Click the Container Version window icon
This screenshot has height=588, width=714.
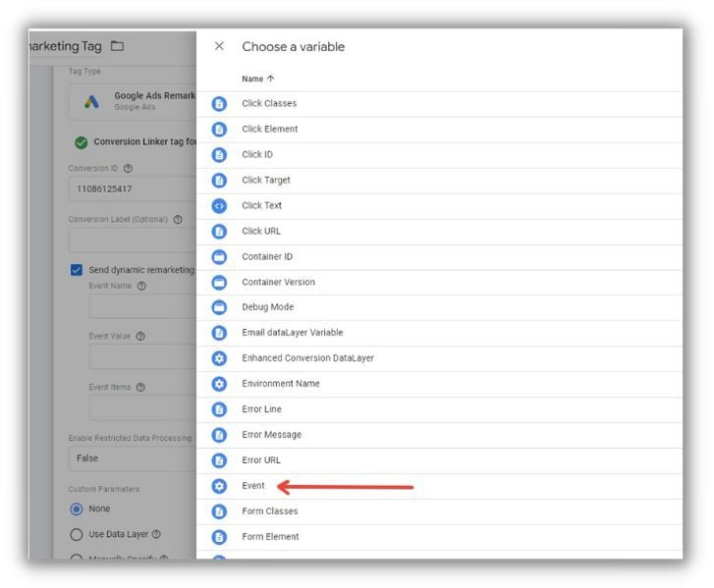tap(219, 282)
